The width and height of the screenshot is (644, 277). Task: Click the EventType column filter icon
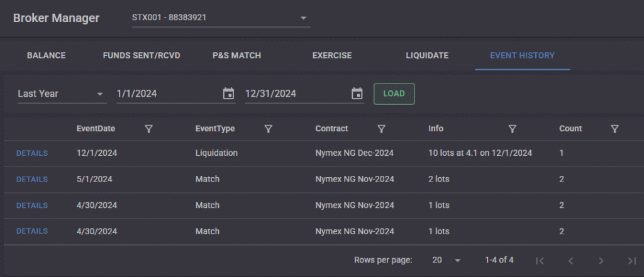pos(269,129)
